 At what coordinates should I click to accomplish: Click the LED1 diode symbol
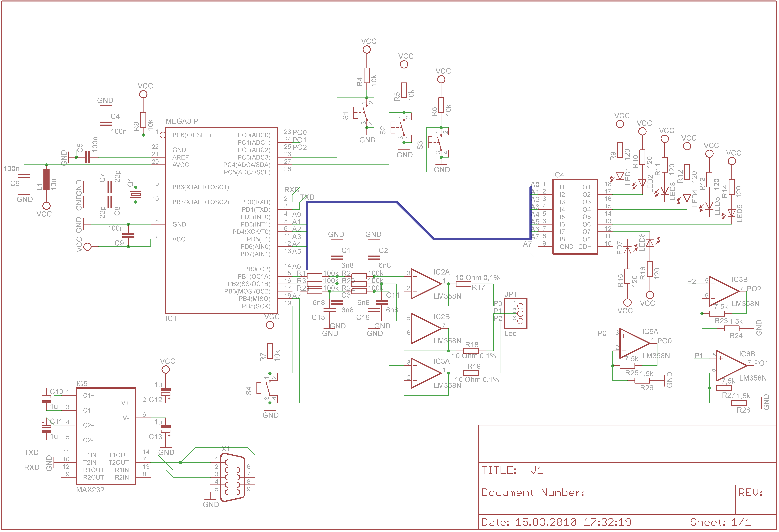pos(620,176)
